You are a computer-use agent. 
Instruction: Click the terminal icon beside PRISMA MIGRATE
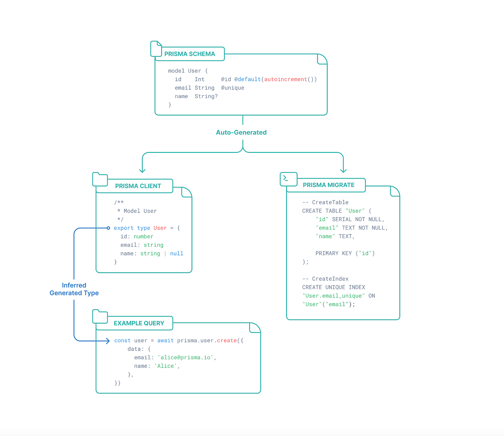[289, 179]
